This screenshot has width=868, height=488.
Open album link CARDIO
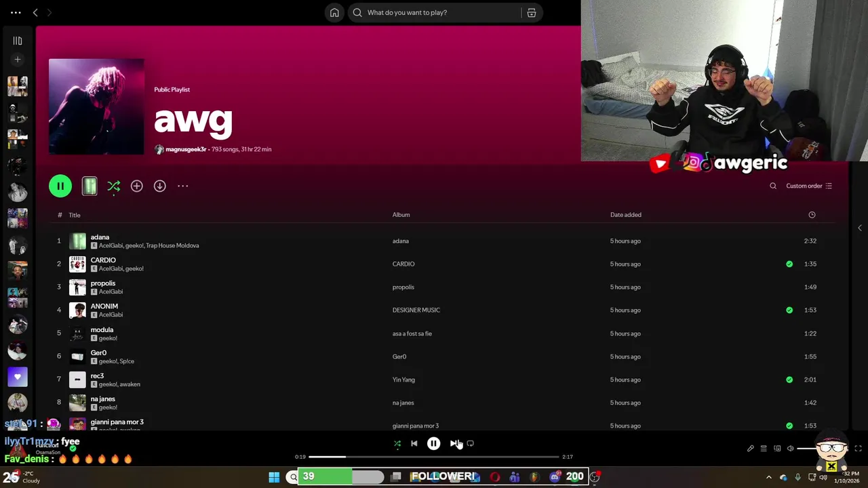point(403,264)
